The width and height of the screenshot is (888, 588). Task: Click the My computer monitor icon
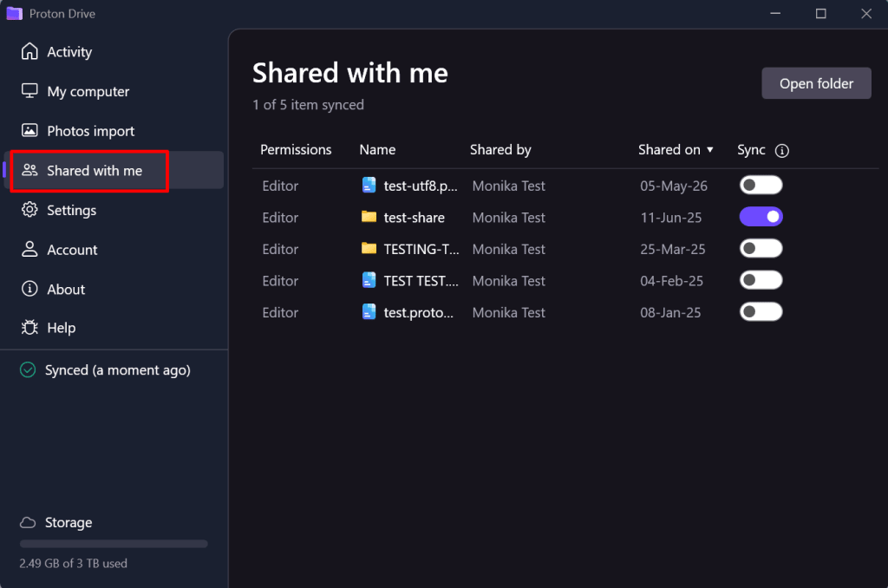pos(29,91)
